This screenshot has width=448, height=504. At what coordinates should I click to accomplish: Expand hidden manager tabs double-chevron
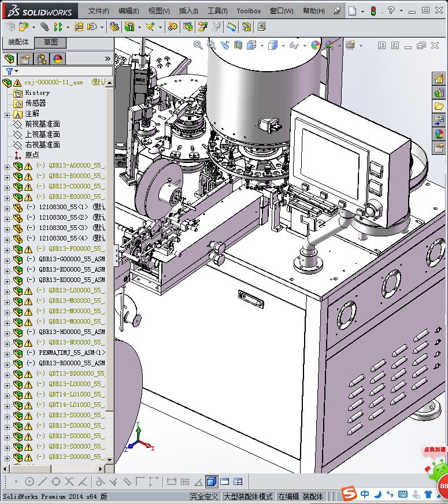click(x=108, y=58)
